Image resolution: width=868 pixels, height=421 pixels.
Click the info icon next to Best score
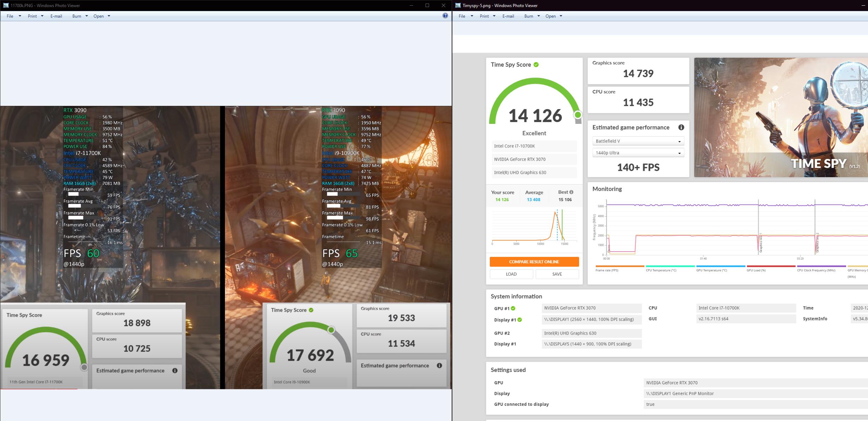[571, 192]
